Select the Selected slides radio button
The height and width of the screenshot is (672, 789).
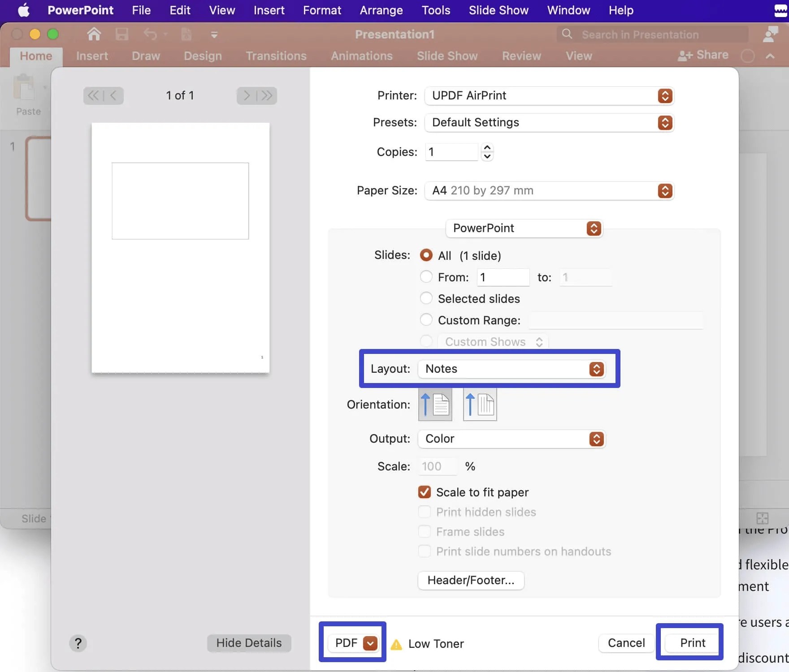[426, 298]
